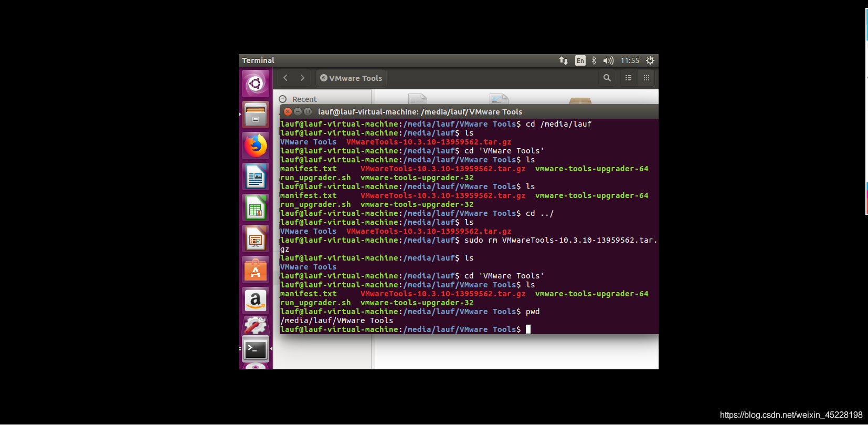Click the Terminal title in the top panel
The image size is (868, 425).
[258, 60]
